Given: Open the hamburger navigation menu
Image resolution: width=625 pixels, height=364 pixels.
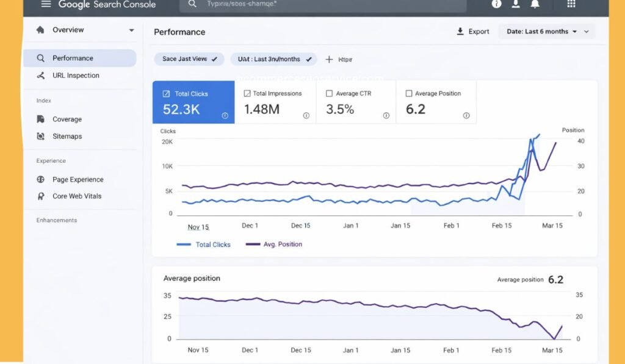Looking at the screenshot, I should (x=46, y=5).
